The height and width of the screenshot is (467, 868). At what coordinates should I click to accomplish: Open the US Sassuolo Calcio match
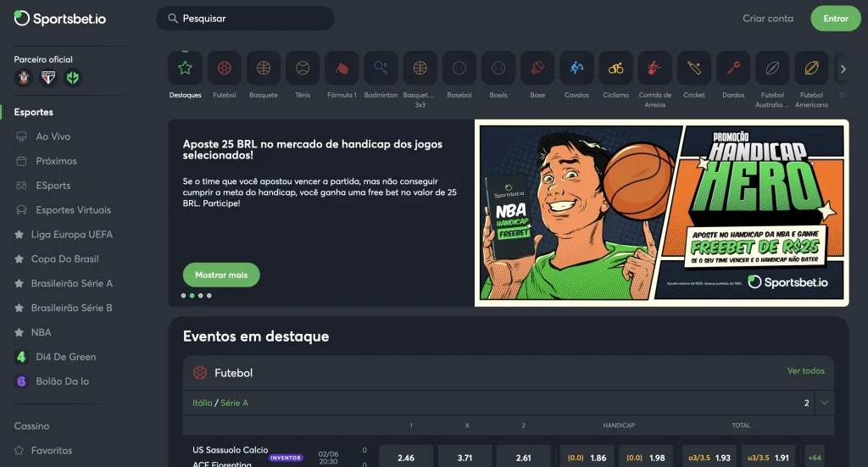231,450
